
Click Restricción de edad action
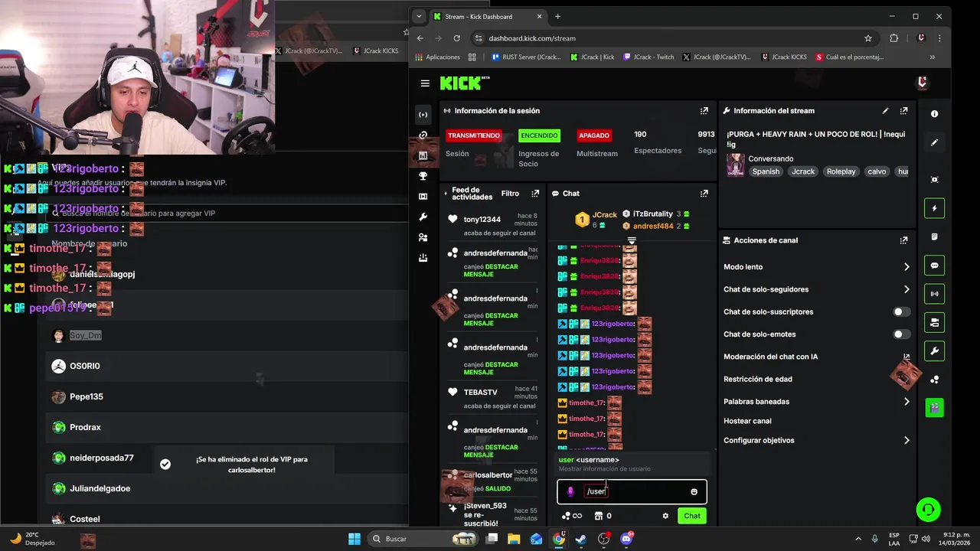pyautogui.click(x=758, y=379)
